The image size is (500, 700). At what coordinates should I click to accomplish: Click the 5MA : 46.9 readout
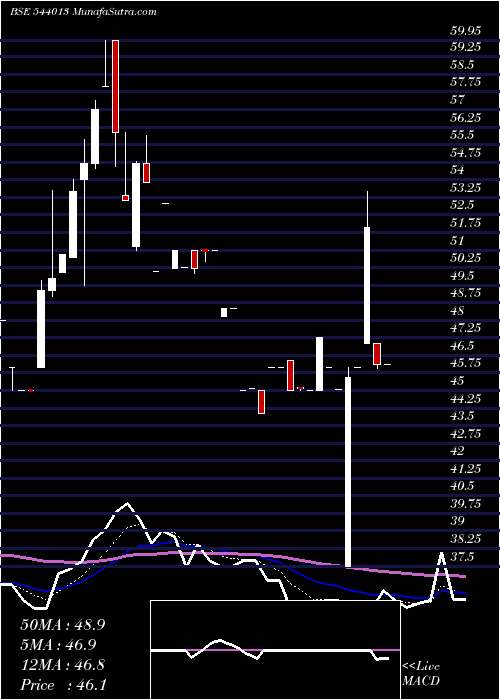(59, 645)
